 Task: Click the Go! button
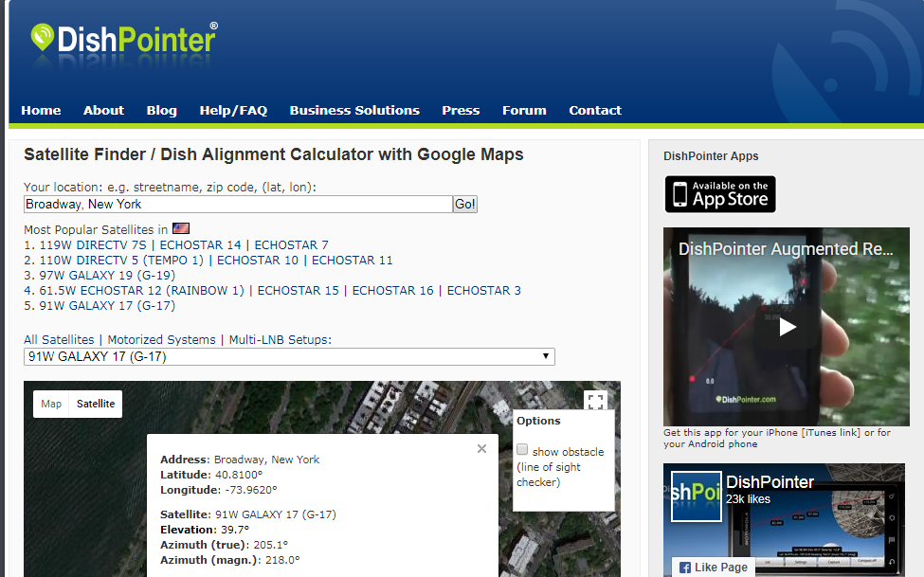tap(464, 204)
